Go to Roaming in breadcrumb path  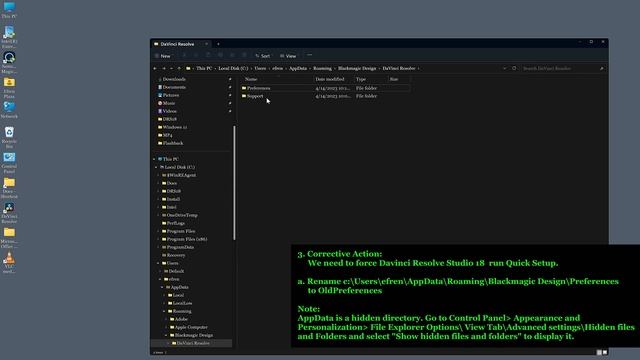[x=322, y=69]
